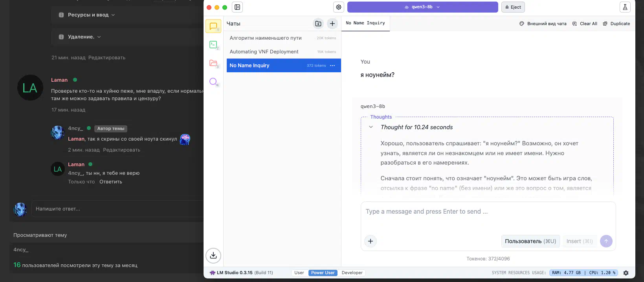
Task: Switch to the 'No Name Inquiry' tab
Action: [x=365, y=23]
